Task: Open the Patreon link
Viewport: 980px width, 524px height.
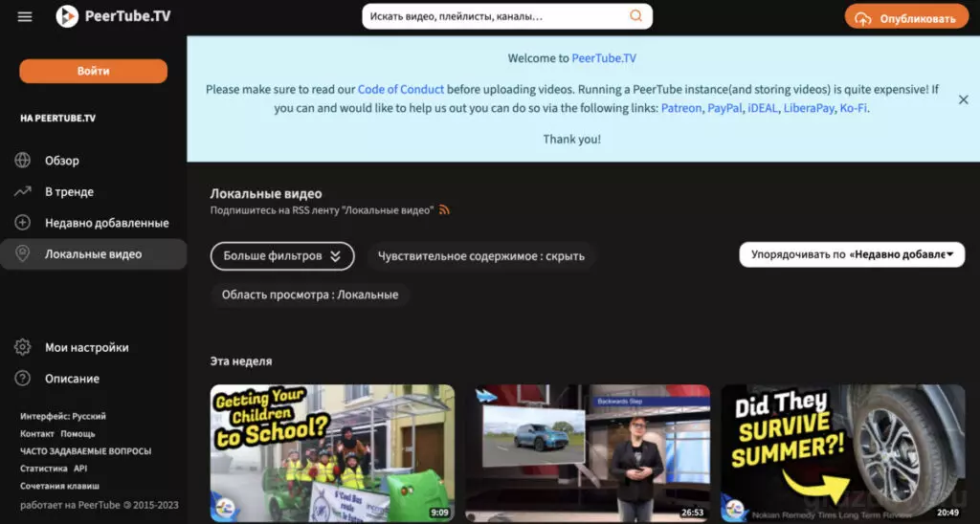Action: [681, 108]
